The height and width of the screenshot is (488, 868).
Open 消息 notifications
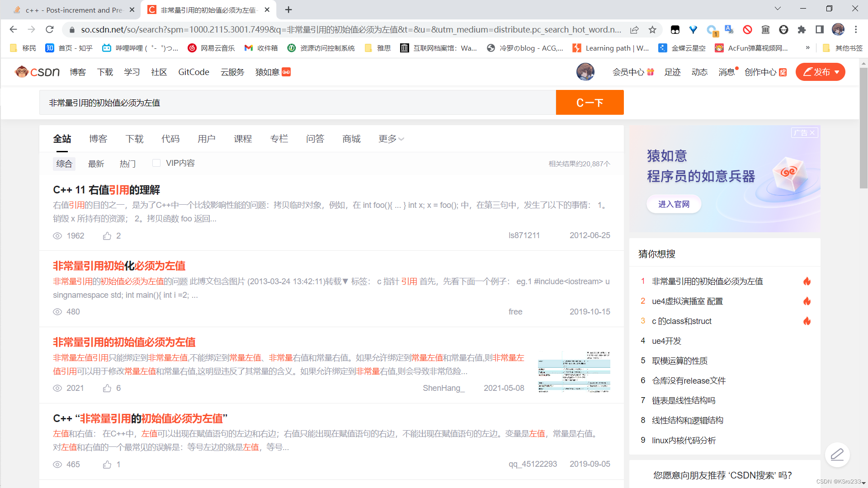[x=726, y=72]
